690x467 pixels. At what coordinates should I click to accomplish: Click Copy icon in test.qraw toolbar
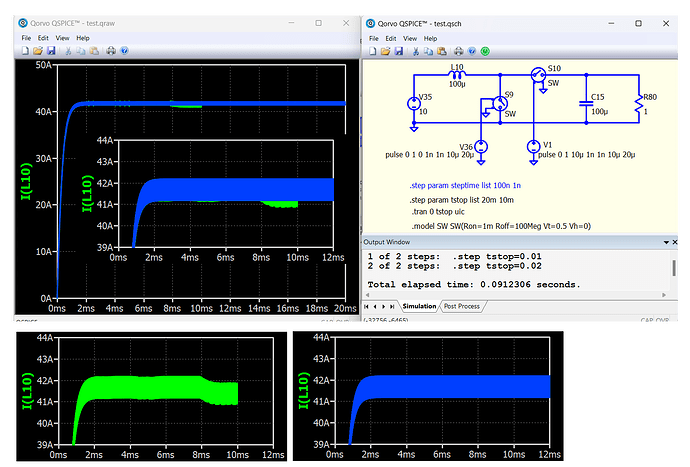pos(81,51)
